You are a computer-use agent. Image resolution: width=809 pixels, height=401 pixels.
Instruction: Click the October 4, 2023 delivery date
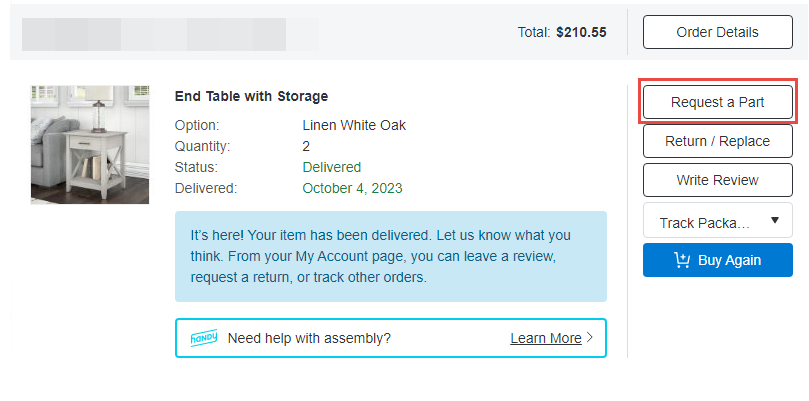coord(352,188)
